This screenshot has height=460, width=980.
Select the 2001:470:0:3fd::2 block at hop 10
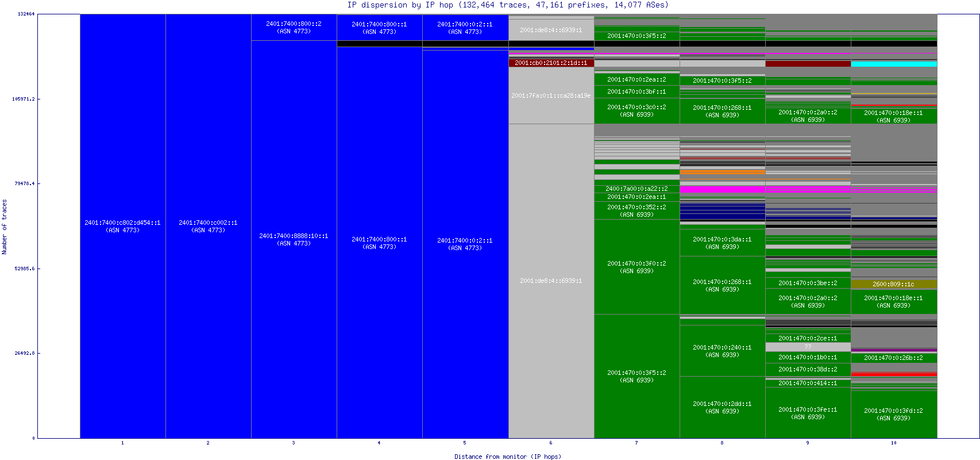pos(893,414)
